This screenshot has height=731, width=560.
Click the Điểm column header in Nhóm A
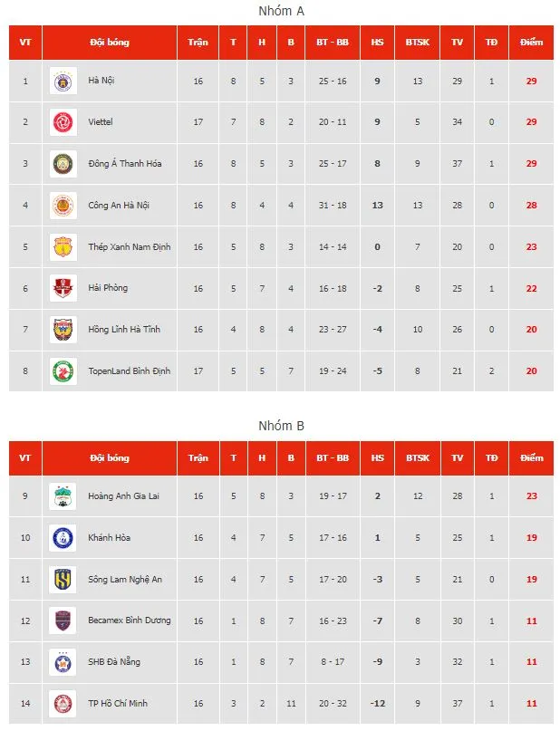(532, 43)
